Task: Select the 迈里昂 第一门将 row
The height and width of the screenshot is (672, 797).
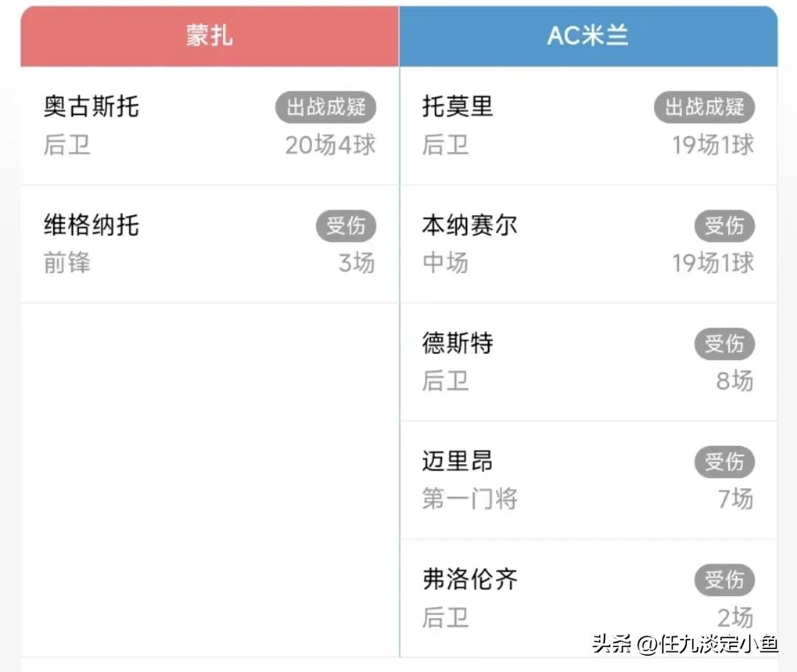Action: (x=588, y=479)
